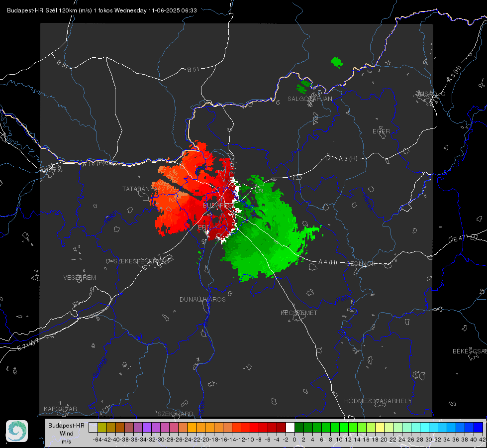This screenshot has width=487, height=448.
Task: Click the SZÉKESFEHÉRVÁR city label
Action: point(141,261)
